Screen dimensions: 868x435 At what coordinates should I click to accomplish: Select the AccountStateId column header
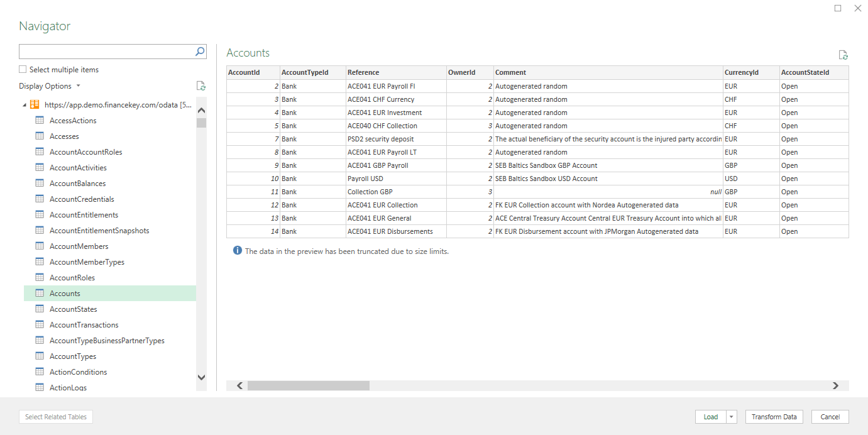click(x=814, y=73)
